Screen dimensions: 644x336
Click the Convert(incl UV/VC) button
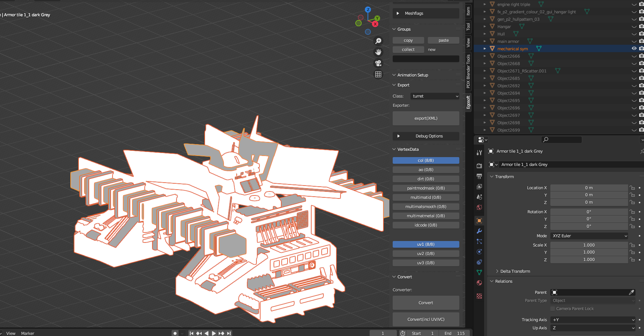tap(426, 319)
